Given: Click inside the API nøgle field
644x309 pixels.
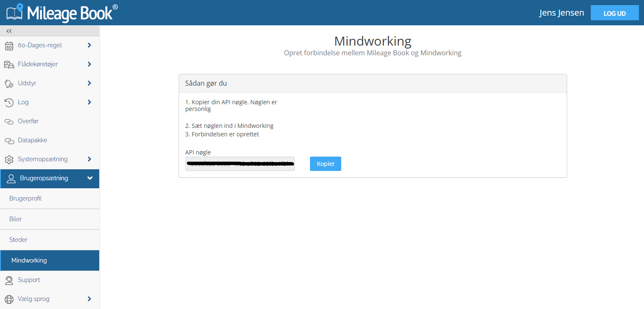Looking at the screenshot, I should click(240, 164).
